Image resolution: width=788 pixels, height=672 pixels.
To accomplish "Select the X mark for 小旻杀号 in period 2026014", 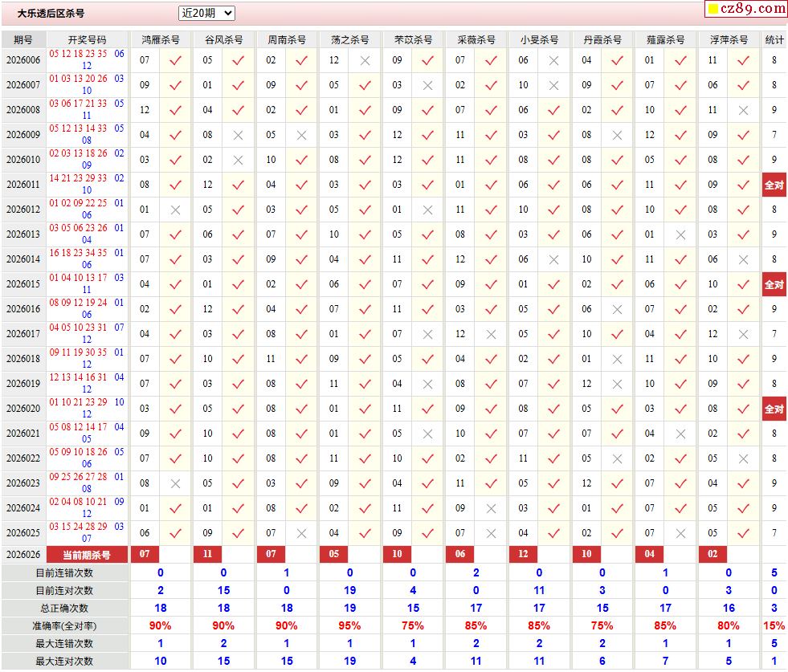I will 553,259.
